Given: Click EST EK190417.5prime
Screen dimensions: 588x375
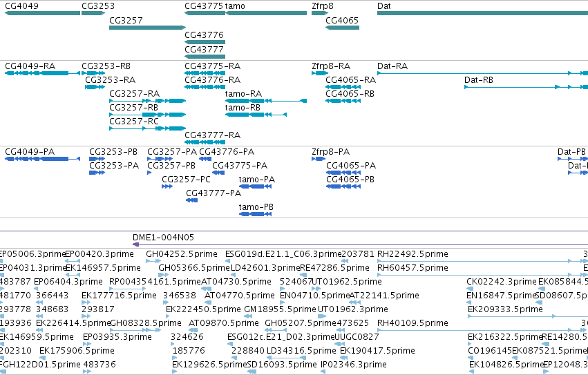Looking at the screenshot, I should tap(344, 358).
